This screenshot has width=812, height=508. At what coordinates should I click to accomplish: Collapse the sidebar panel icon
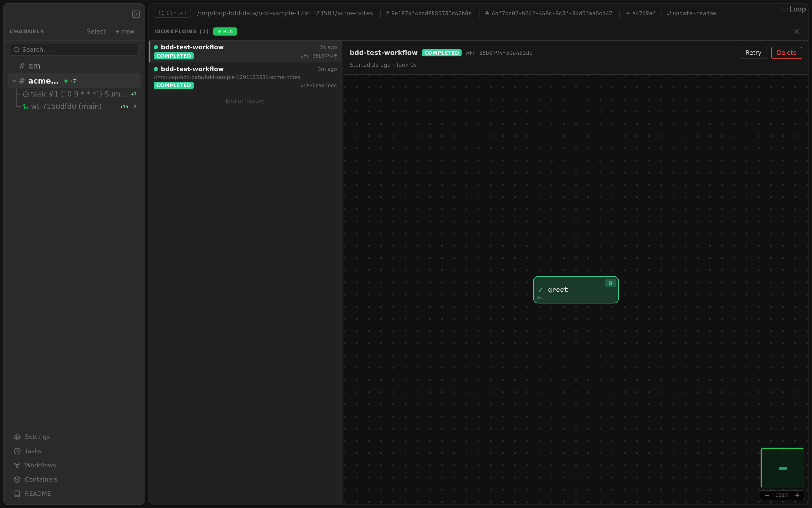pyautogui.click(x=136, y=14)
